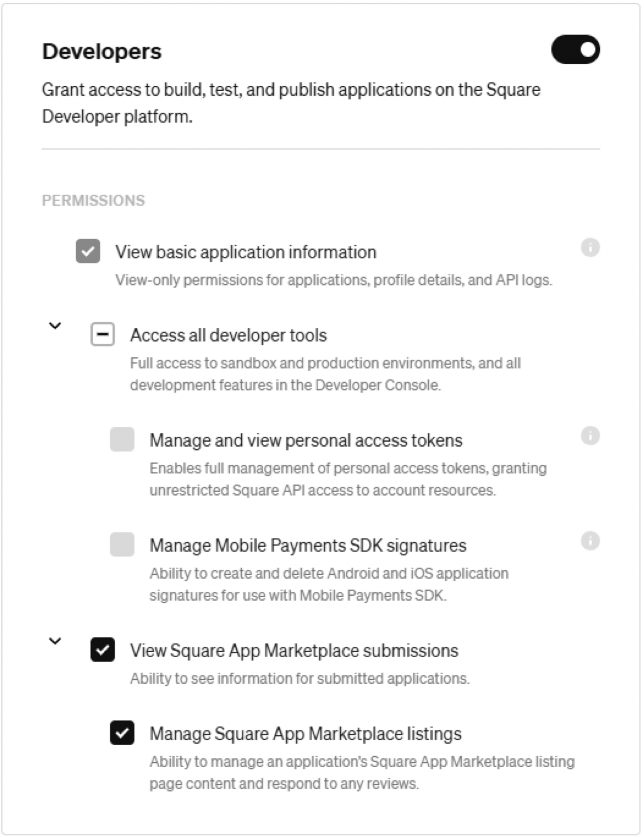Click info icon beside Mobile Payments SDK signatures
Viewport: 644px width, 837px height.
[590, 541]
